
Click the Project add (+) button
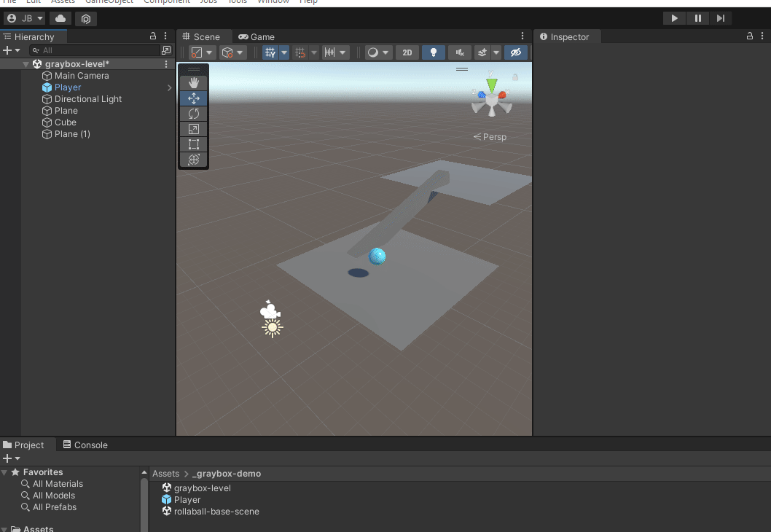7,458
